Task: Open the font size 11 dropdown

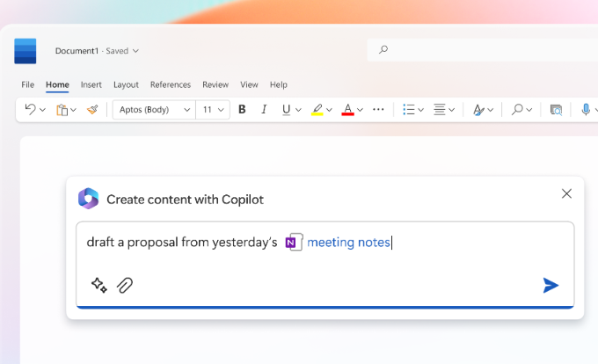Action: click(x=213, y=110)
